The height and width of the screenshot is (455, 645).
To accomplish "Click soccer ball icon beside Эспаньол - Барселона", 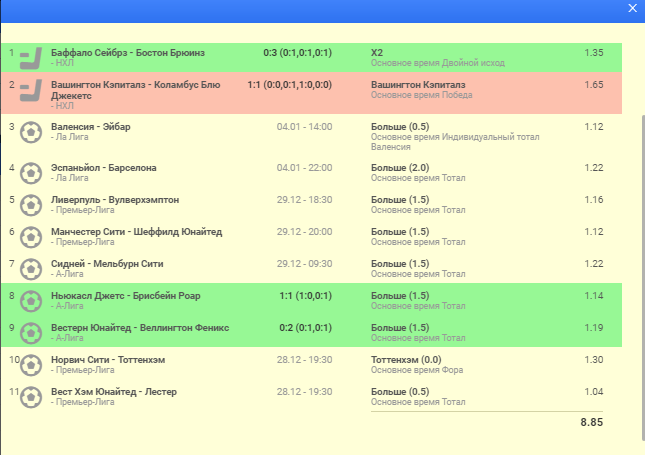I will click(x=30, y=172).
